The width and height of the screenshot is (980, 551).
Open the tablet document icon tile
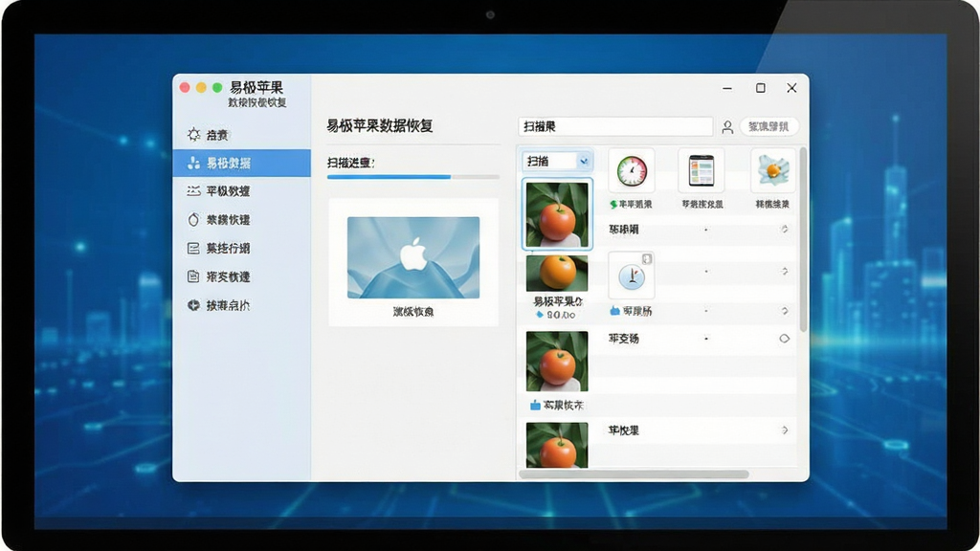pos(702,170)
